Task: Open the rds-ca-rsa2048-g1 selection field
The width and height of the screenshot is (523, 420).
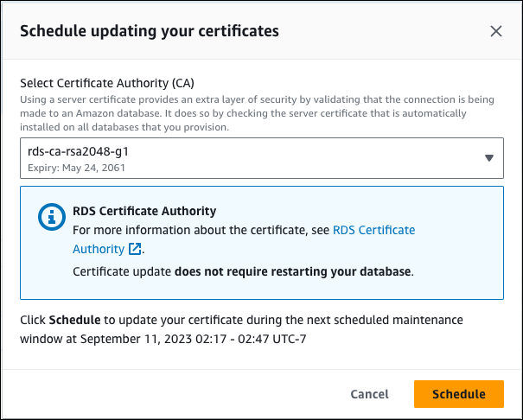Action: tap(251, 158)
